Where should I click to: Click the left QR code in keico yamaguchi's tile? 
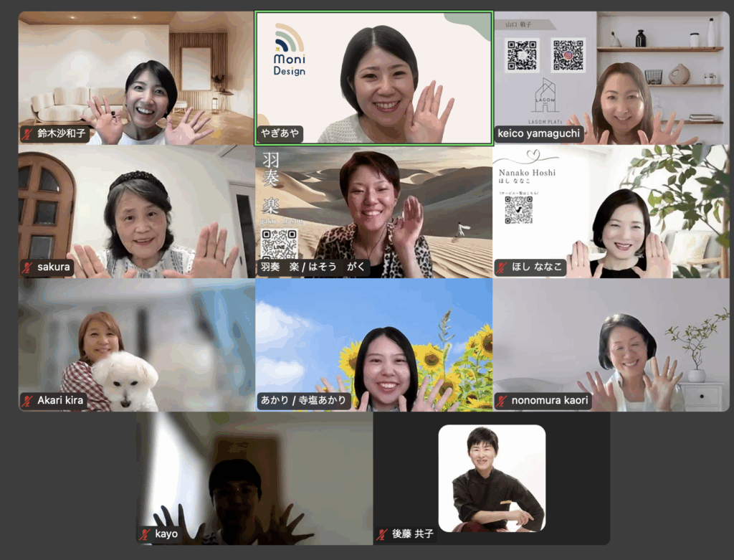coord(522,55)
